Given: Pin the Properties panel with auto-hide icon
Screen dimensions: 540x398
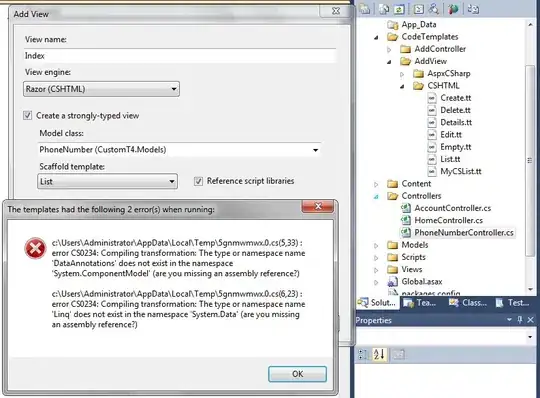Looking at the screenshot, I should pos(520,320).
